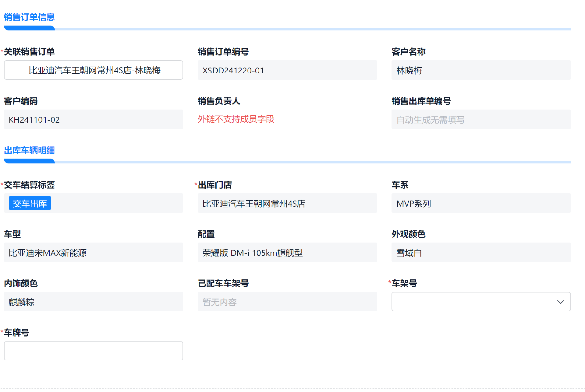Open the 车架号 dropdown arrow
Image resolution: width=585 pixels, height=392 pixels.
tap(560, 302)
